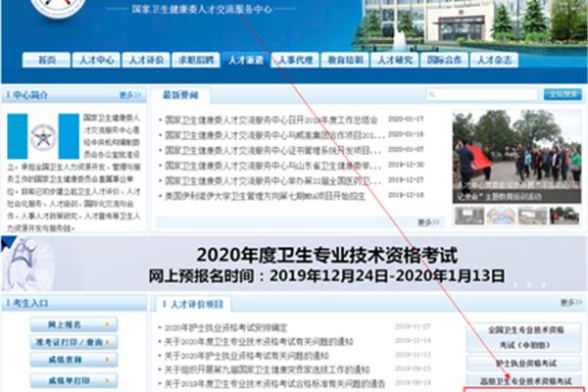Click the arrow icon on the 网上报名 button
588x392 pixels.
pos(108,324)
